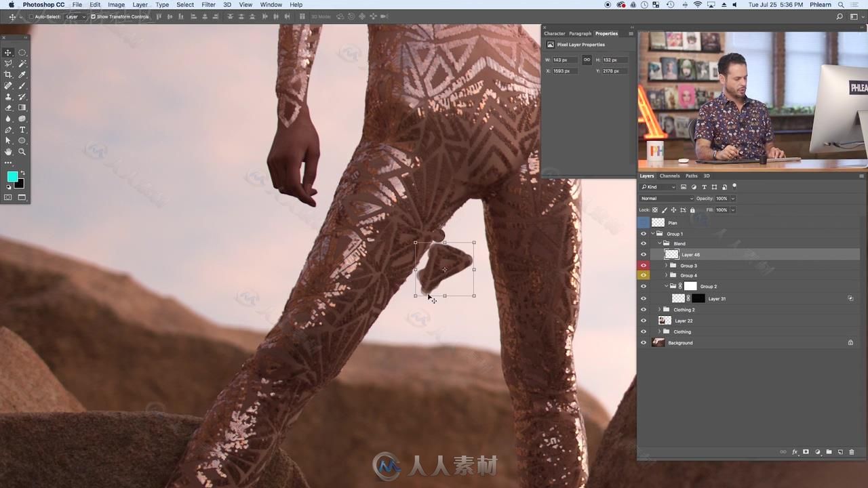The image size is (868, 488).
Task: Hide Layer 46
Action: tap(644, 255)
